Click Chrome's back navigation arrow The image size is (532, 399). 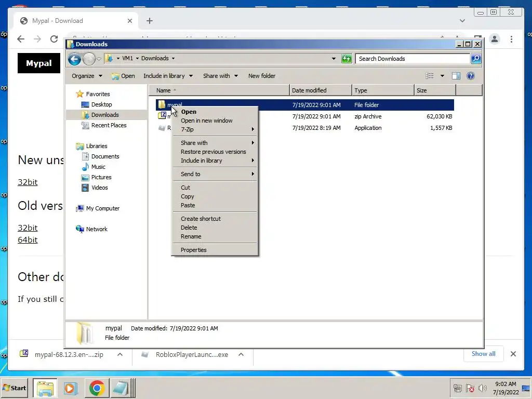pos(21,39)
